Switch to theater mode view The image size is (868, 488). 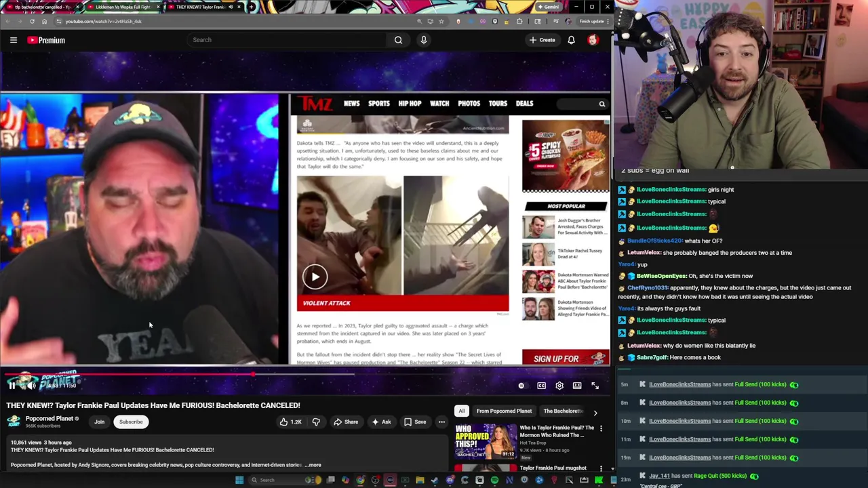[577, 386]
